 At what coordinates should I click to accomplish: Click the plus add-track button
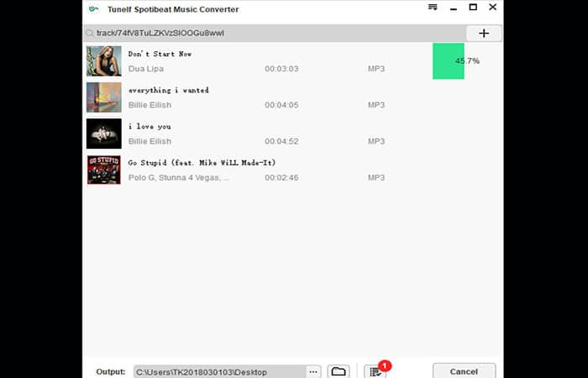click(x=484, y=34)
